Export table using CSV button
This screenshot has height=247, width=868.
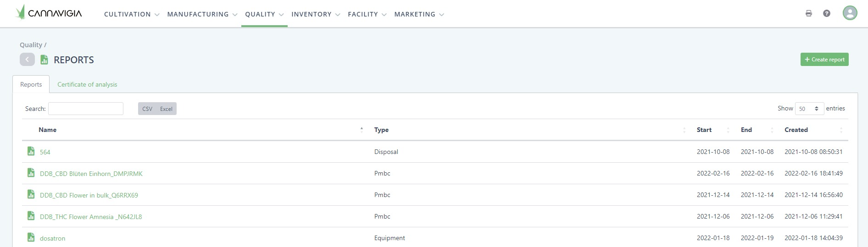tap(147, 109)
